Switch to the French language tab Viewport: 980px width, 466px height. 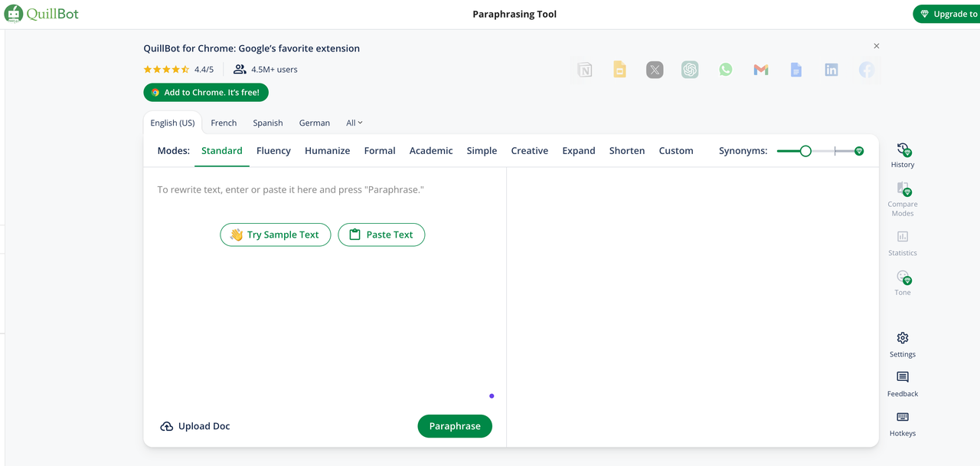[224, 123]
